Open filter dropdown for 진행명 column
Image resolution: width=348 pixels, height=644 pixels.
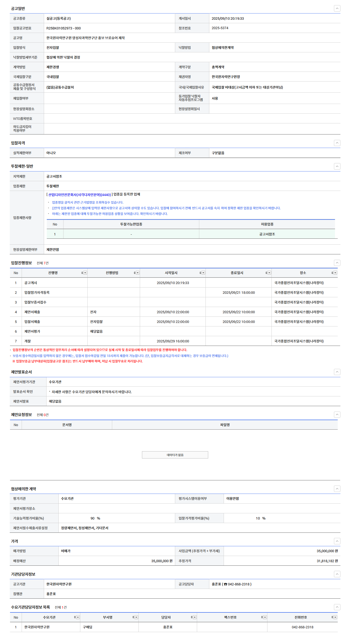tap(85, 273)
